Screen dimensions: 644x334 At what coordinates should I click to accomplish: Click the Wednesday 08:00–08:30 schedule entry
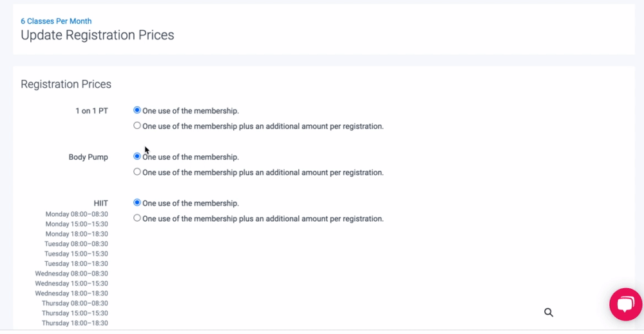[x=71, y=273]
